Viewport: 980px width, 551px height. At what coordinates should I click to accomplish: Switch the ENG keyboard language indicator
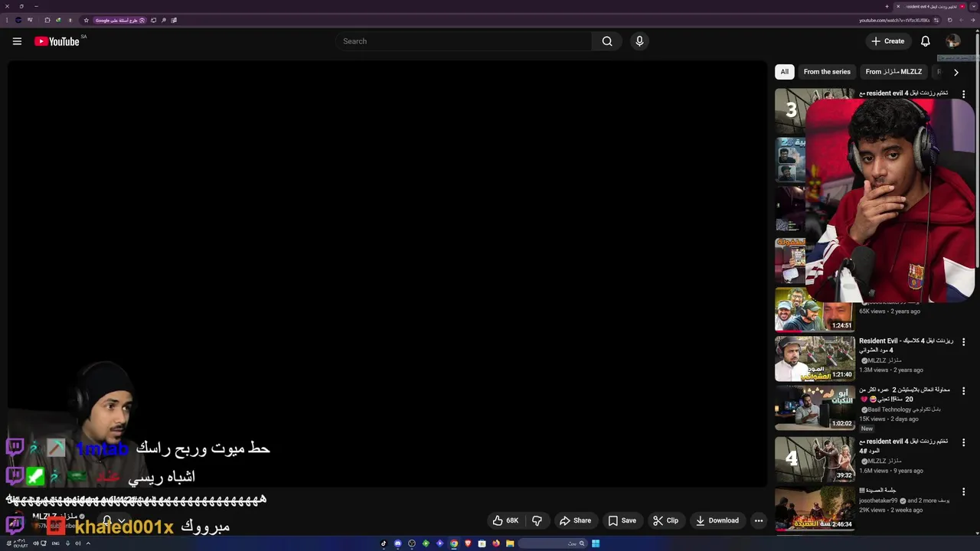click(56, 543)
